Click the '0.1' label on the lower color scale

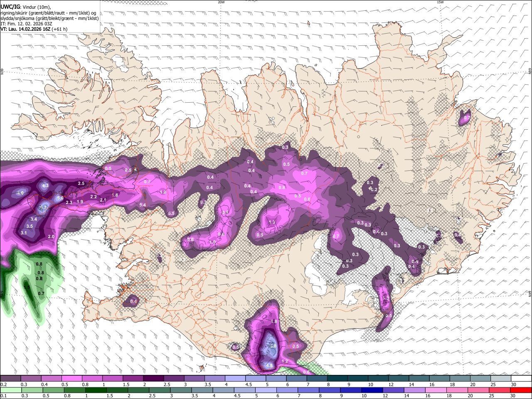[3, 396]
